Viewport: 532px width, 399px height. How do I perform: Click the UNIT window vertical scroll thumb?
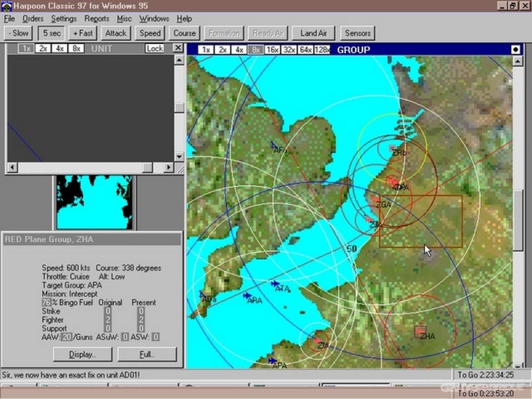click(179, 107)
